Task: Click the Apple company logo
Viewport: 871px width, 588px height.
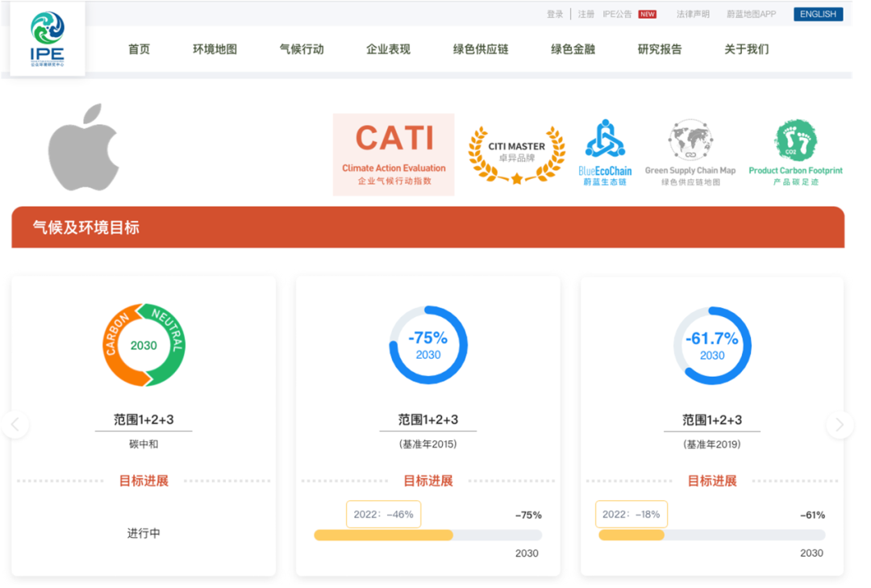Action: (x=84, y=148)
